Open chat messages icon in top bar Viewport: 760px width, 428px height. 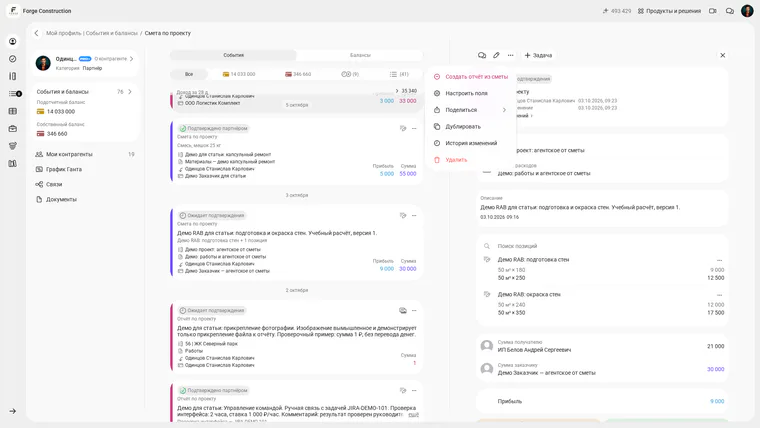click(729, 11)
